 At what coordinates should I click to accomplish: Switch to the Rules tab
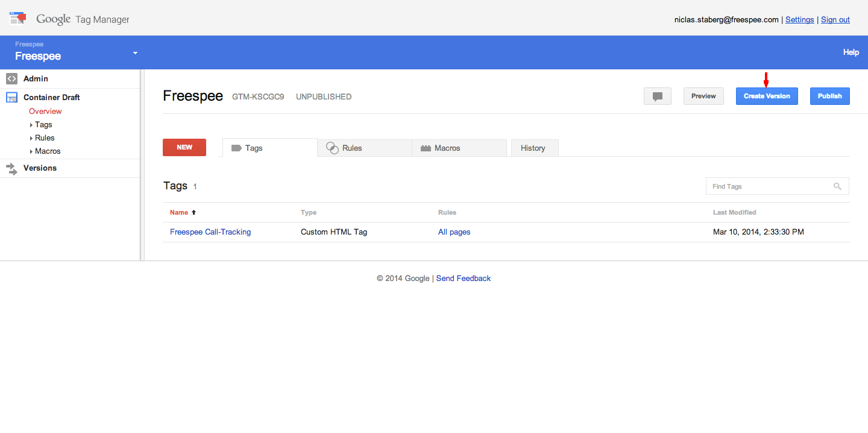tap(365, 148)
